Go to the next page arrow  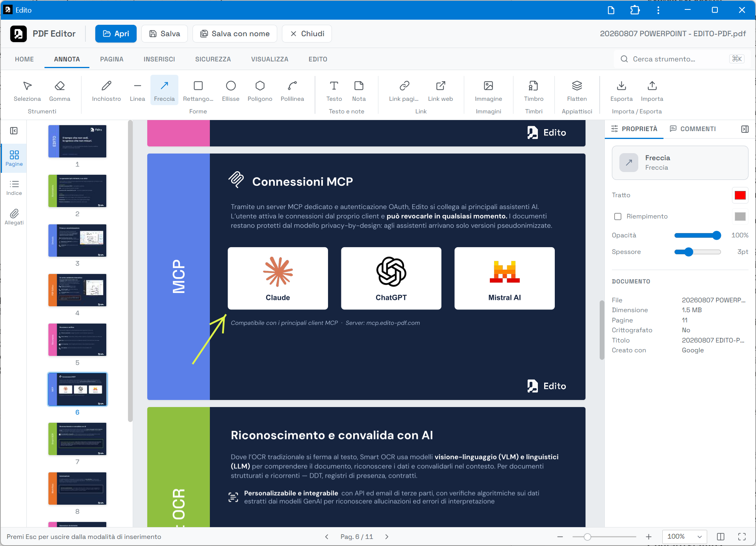(387, 537)
